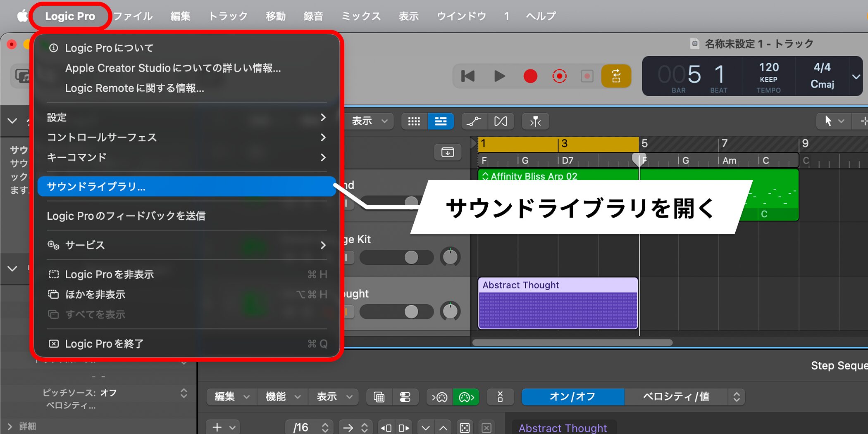
Task: Adjust the Kit track pan knob
Action: pyautogui.click(x=450, y=257)
